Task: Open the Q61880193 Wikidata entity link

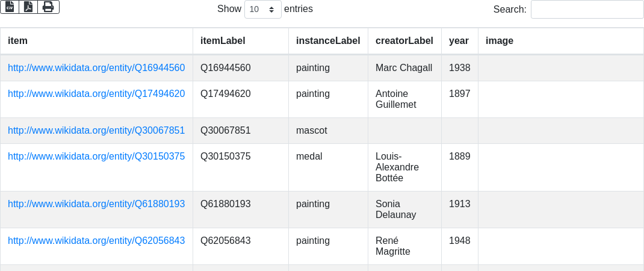Action: [x=96, y=204]
